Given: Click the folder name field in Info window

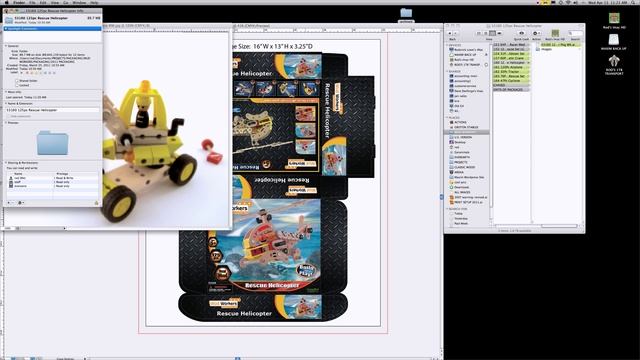Looking at the screenshot, I should pos(52,110).
